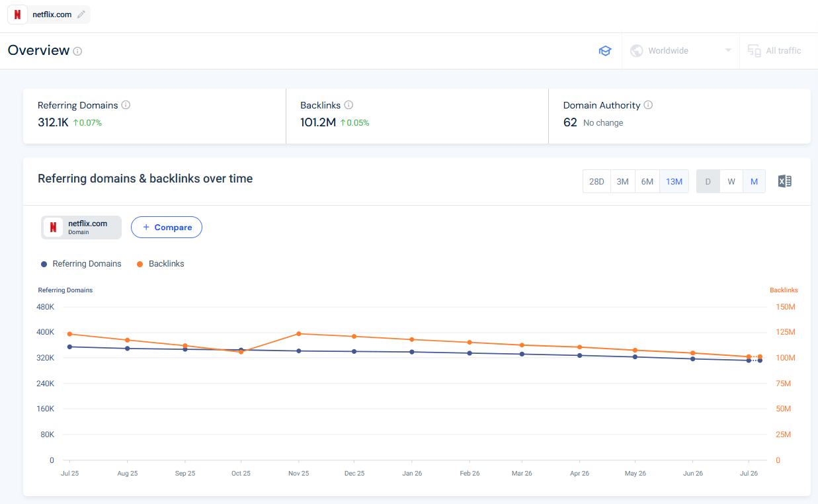Click the Compare button
This screenshot has height=504, width=818.
[167, 228]
